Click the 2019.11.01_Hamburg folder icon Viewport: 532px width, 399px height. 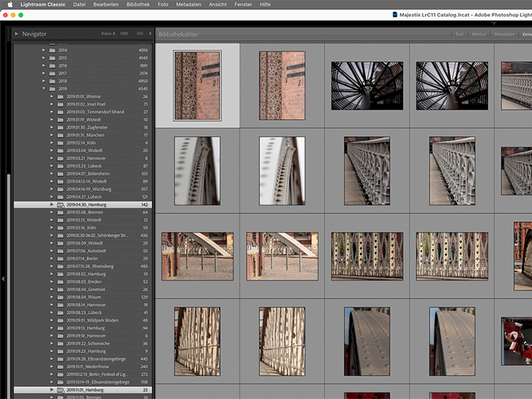pos(61,390)
